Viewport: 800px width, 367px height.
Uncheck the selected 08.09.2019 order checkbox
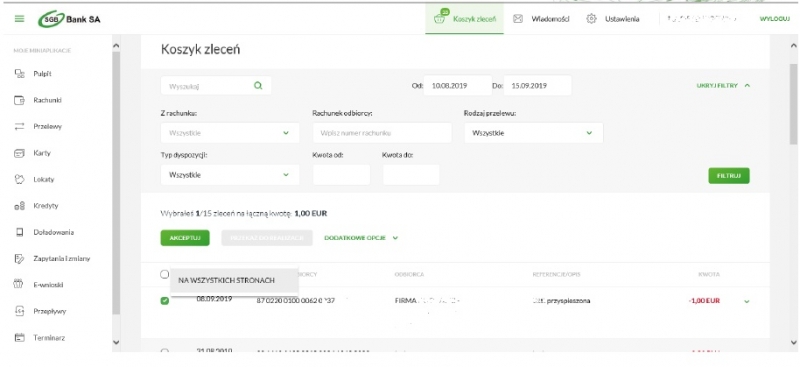click(164, 301)
